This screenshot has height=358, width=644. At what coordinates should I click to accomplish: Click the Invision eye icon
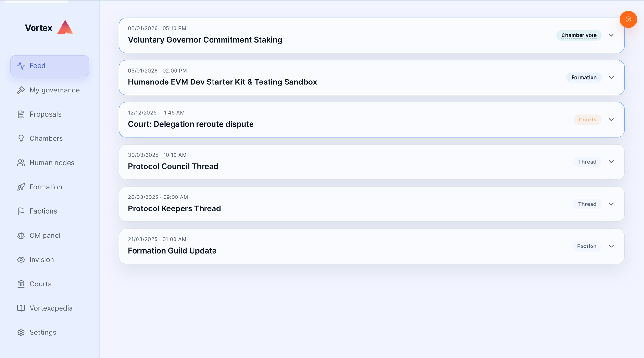coord(21,260)
